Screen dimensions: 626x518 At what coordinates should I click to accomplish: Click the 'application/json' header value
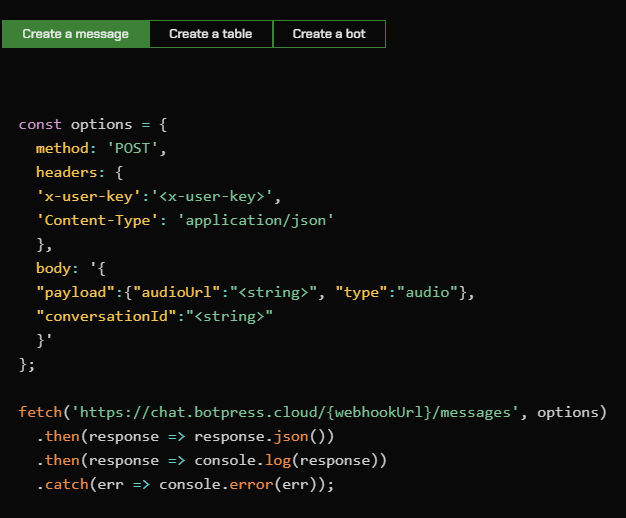point(255,220)
